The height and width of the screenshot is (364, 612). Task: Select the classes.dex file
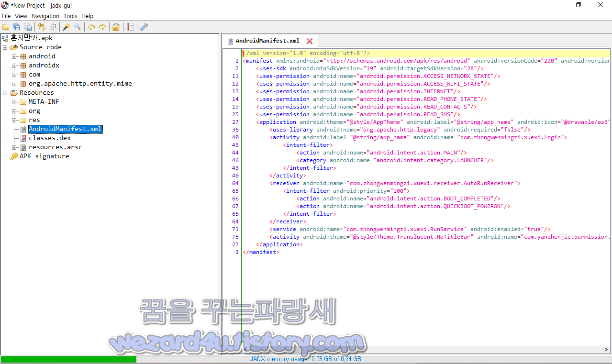pyautogui.click(x=50, y=138)
